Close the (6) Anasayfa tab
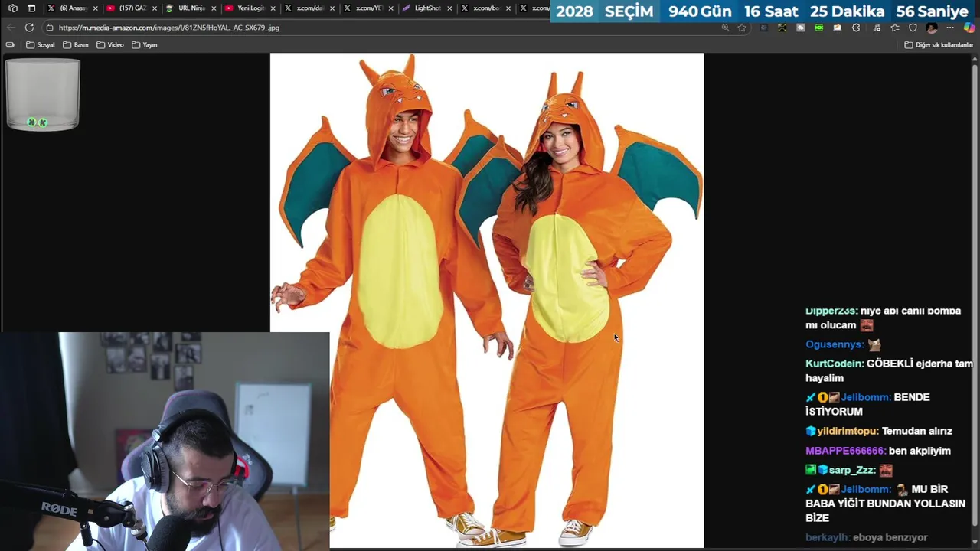The image size is (980, 551). tap(95, 8)
